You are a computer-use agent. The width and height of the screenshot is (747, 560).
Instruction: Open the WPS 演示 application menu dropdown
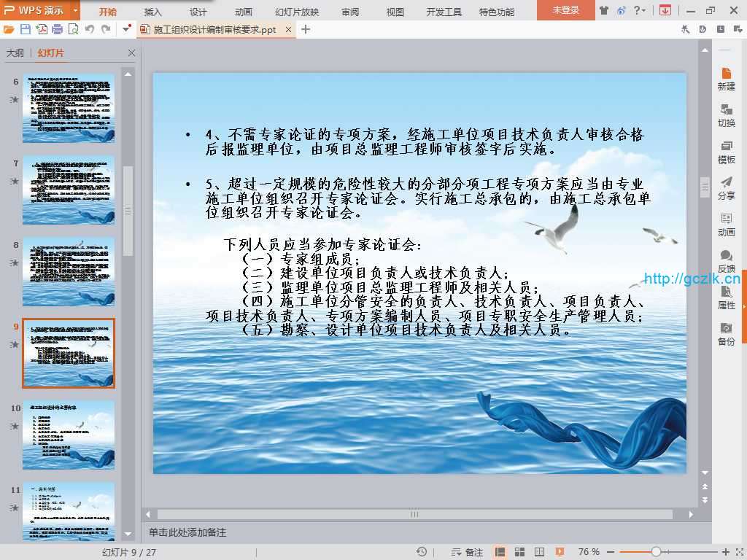tap(76, 10)
